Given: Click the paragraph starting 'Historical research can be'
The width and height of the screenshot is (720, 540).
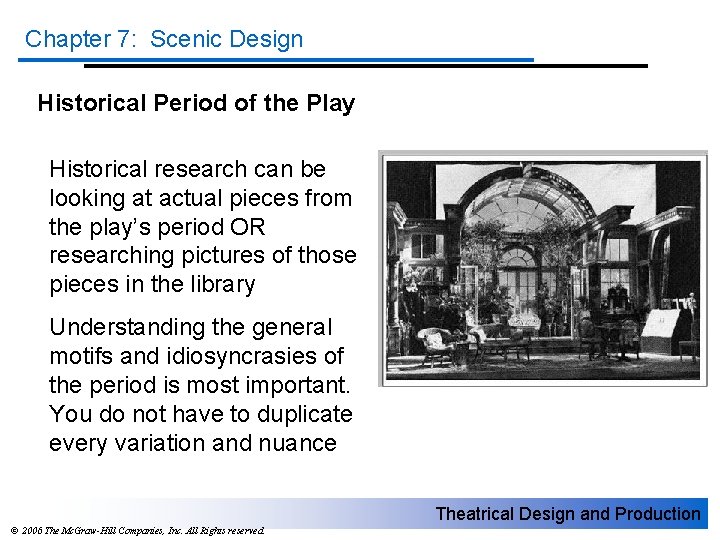Looking at the screenshot, I should point(202,227).
